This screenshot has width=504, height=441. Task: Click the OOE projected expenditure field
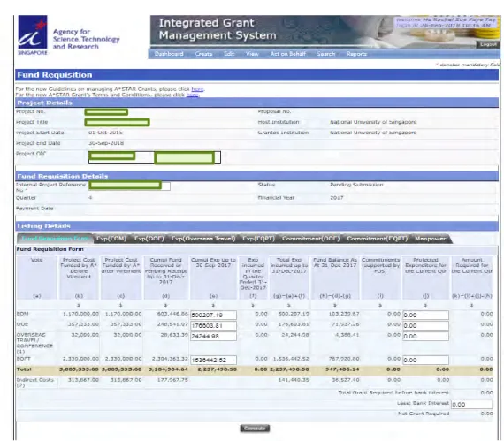pyautogui.click(x=425, y=326)
